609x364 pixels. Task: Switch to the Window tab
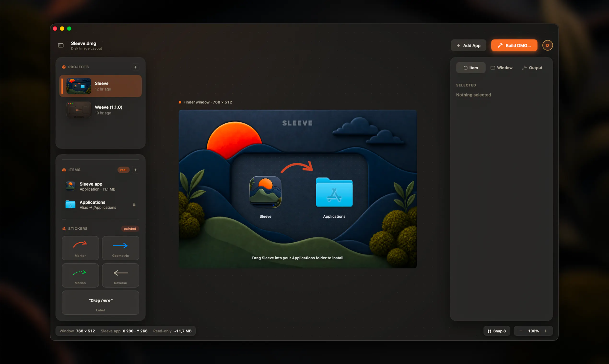pos(501,68)
